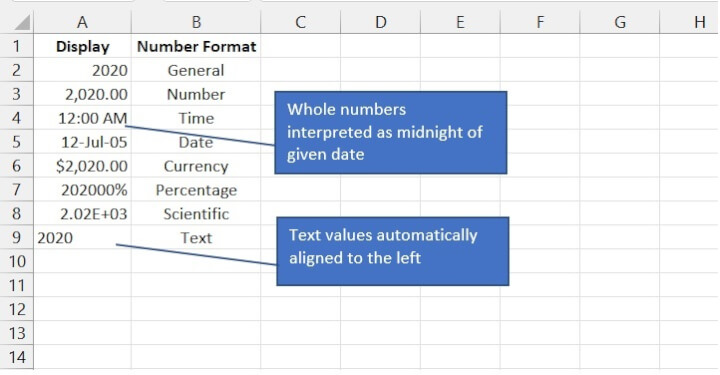
Task: Select cell showing 12:00 AM
Action: [x=82, y=118]
